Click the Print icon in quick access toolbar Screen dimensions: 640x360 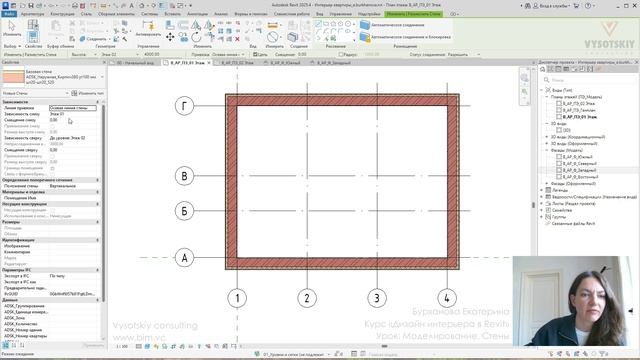[75, 6]
